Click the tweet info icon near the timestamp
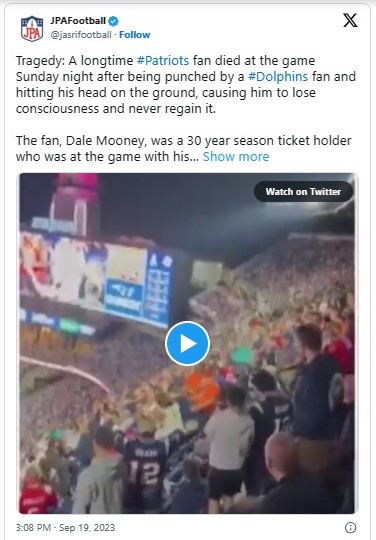This screenshot has height=540, width=376. click(350, 528)
